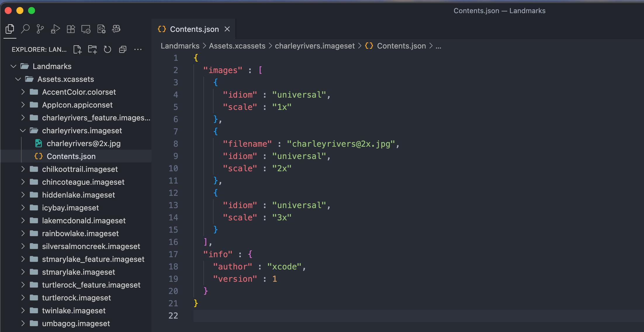Open charleyrivers@2x.jpg in the file tree

tap(84, 143)
